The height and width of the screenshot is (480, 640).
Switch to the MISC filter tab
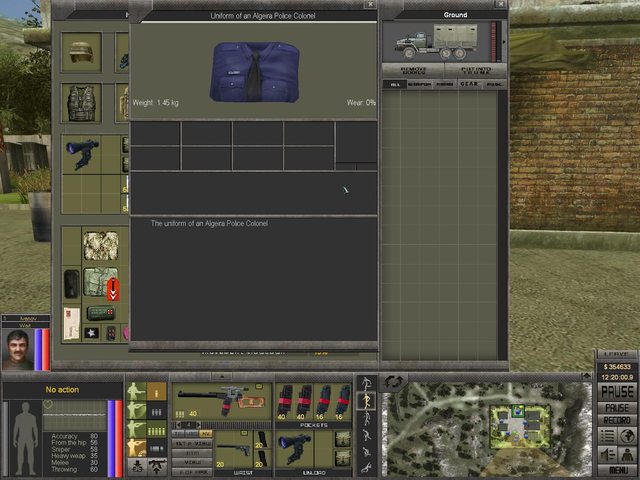click(x=494, y=84)
